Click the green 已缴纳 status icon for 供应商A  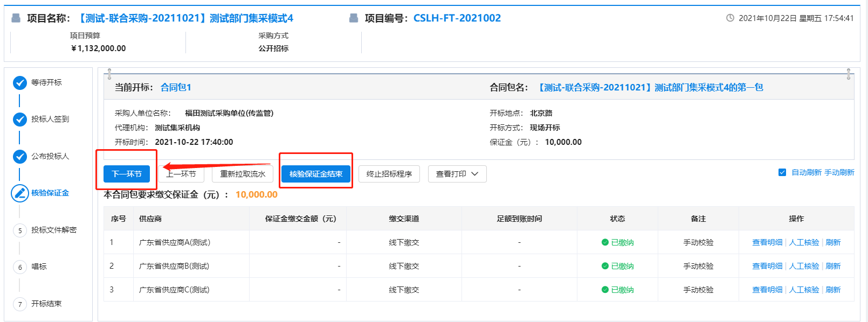605,243
